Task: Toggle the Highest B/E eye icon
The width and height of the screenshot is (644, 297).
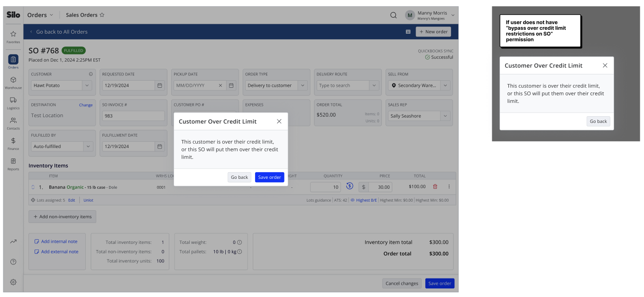Action: [352, 200]
